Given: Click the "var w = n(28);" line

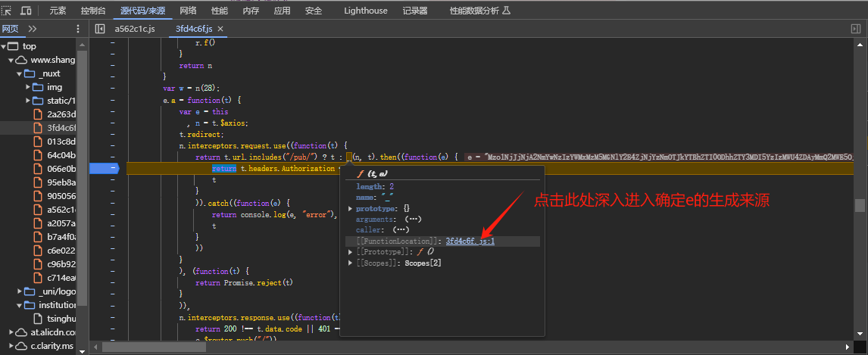Looking at the screenshot, I should [192, 88].
